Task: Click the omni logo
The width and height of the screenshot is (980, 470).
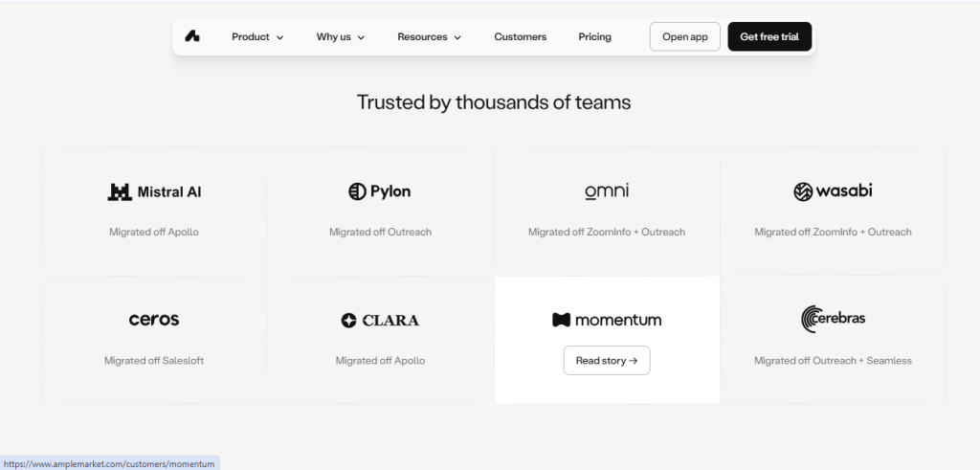Action: (x=606, y=191)
